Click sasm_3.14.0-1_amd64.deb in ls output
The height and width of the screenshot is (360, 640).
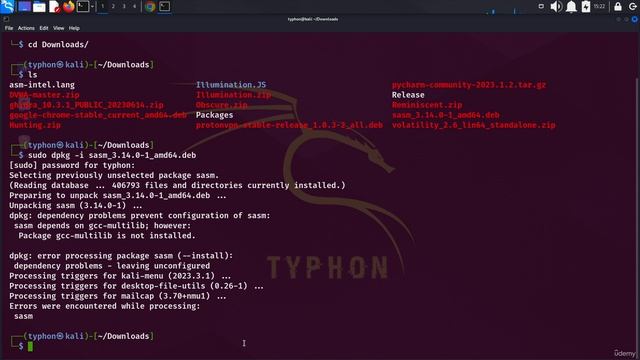(x=446, y=115)
